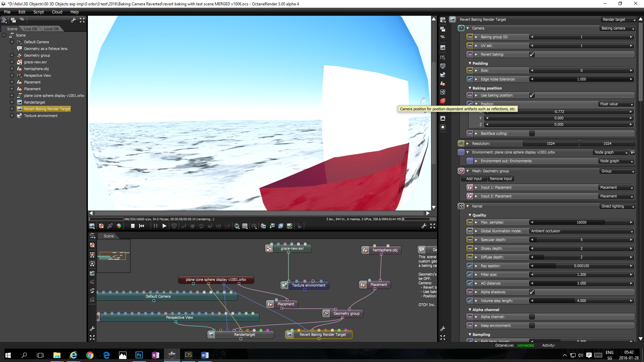Screen dimensions: 644x362
Task: Pause the current render
Action: coord(155,226)
